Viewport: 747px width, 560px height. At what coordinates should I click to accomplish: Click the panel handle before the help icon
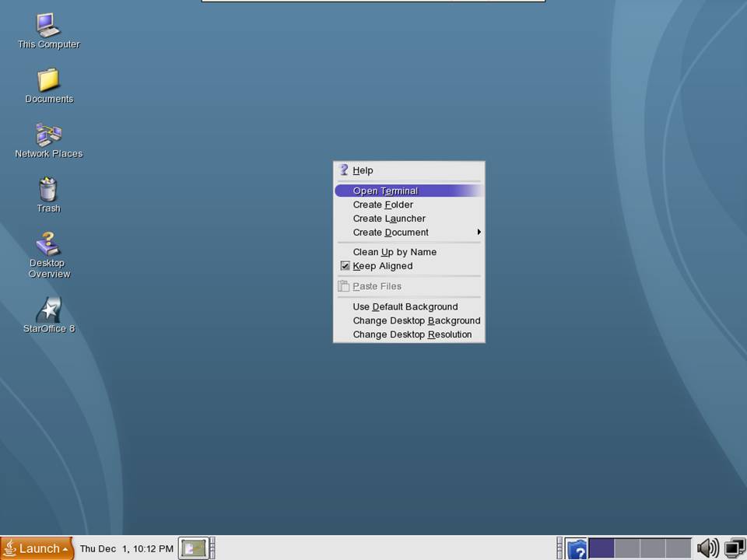(559, 548)
